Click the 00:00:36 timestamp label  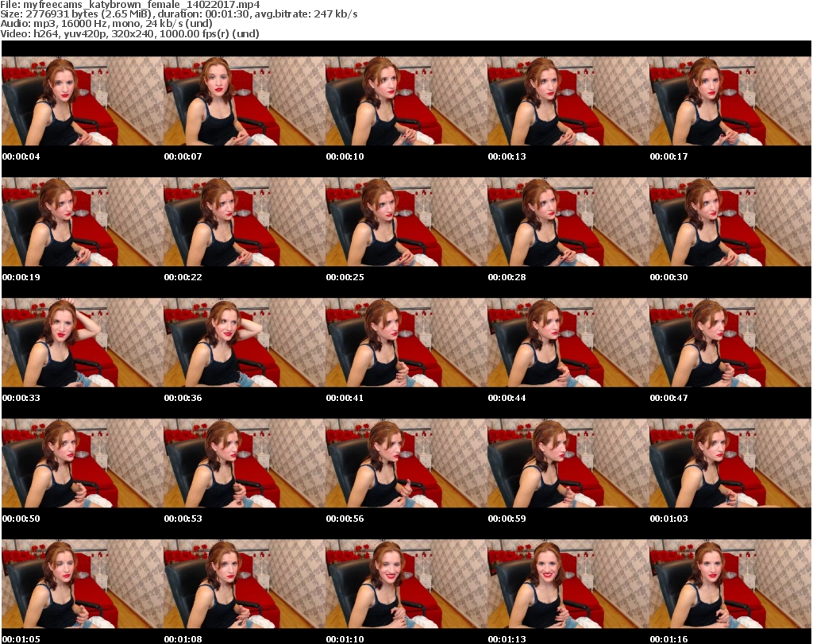[x=183, y=398]
